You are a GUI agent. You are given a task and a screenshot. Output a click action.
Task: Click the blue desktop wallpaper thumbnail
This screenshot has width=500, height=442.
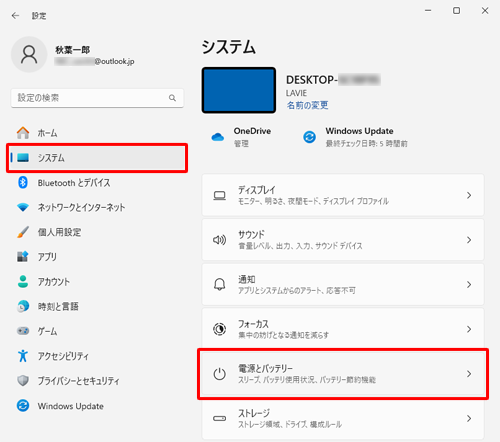tap(239, 90)
